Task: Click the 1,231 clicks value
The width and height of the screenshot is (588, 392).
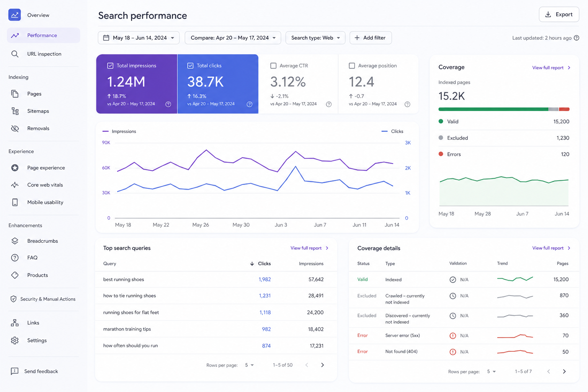Action: 265,296
